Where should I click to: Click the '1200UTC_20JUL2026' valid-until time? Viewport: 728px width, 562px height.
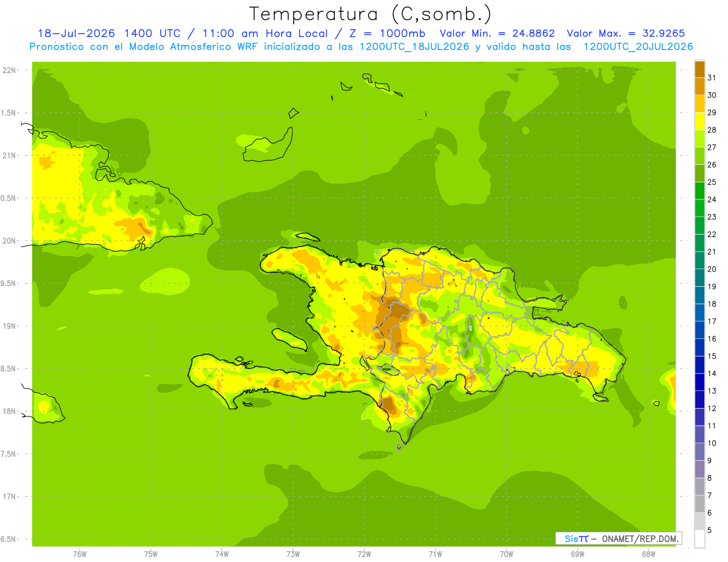click(x=638, y=47)
